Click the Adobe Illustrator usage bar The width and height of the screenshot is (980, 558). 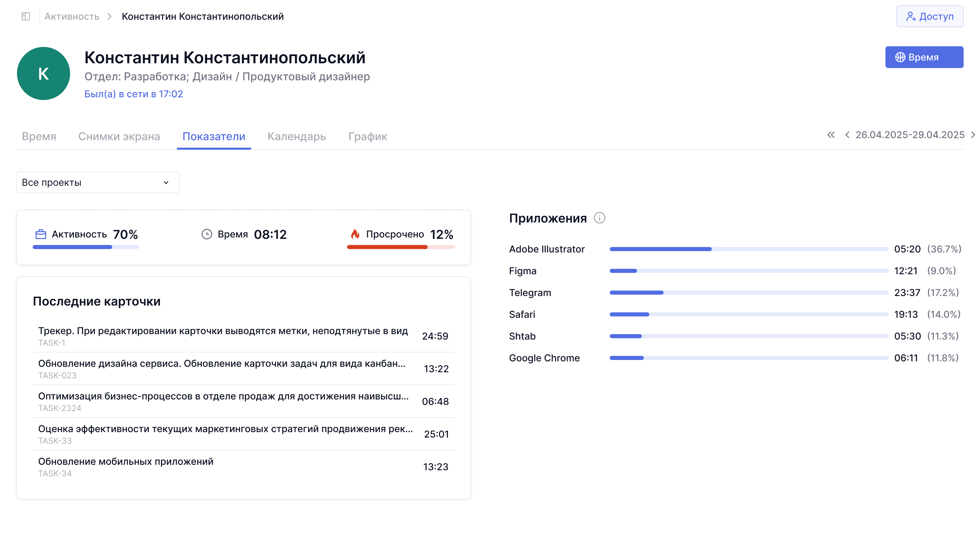[749, 249]
